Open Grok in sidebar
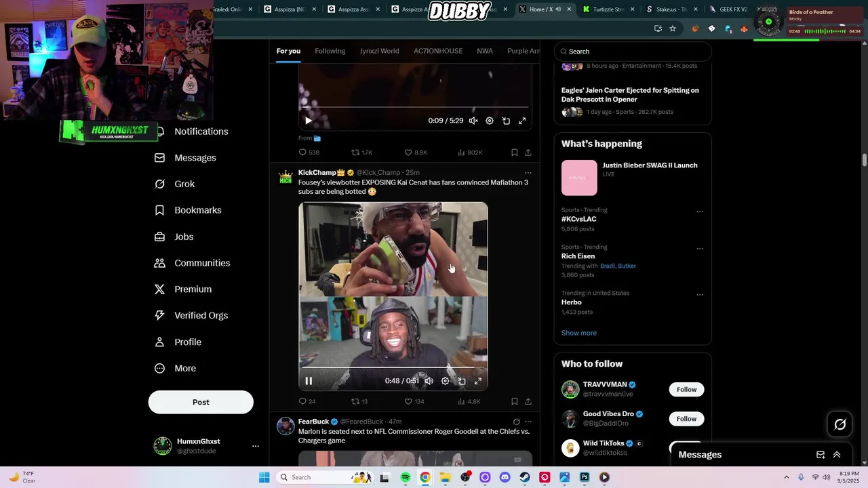The image size is (868, 488). tap(174, 184)
